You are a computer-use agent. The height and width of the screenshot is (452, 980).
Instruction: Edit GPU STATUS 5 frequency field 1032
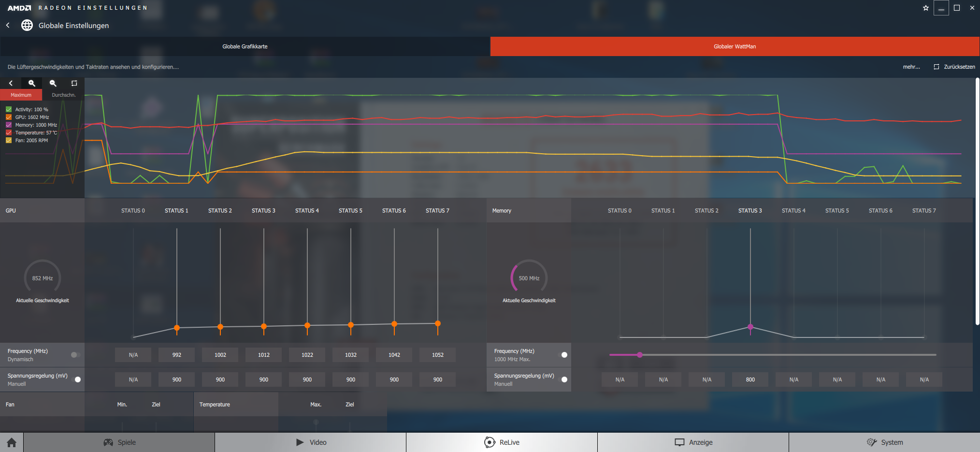[351, 355]
